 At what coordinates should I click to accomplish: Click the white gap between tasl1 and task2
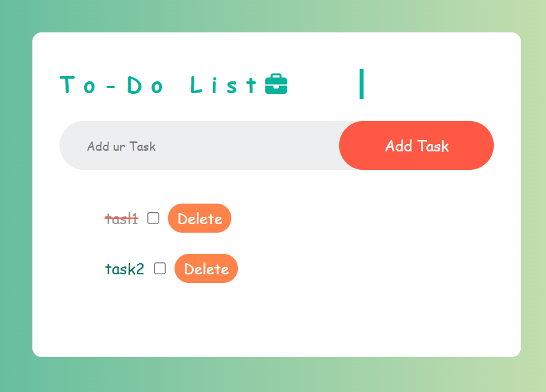[x=264, y=243]
